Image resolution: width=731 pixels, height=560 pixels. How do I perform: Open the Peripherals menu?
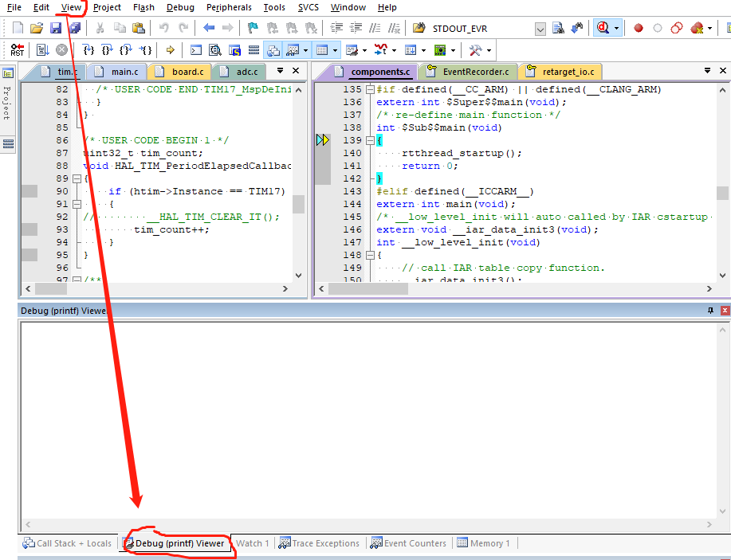(229, 8)
